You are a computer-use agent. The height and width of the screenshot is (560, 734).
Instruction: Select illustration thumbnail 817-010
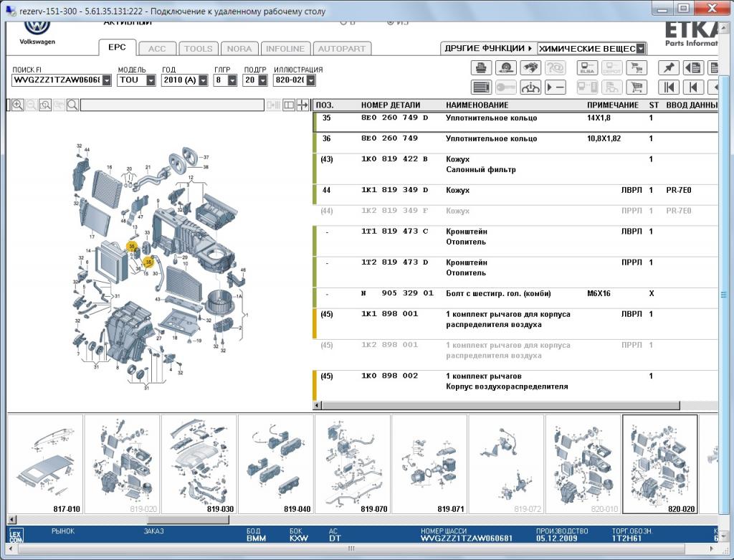click(x=45, y=464)
